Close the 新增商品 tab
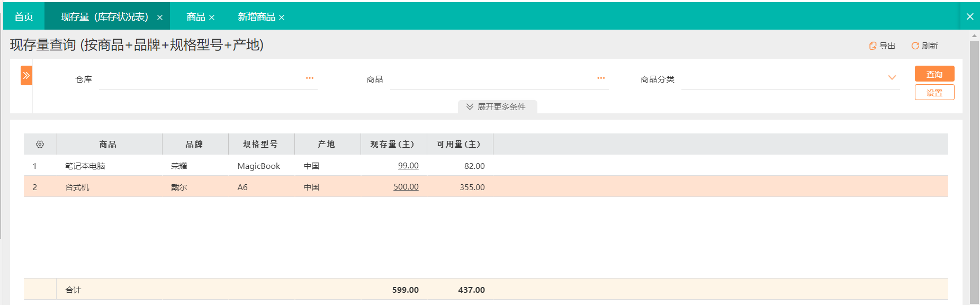 [282, 17]
